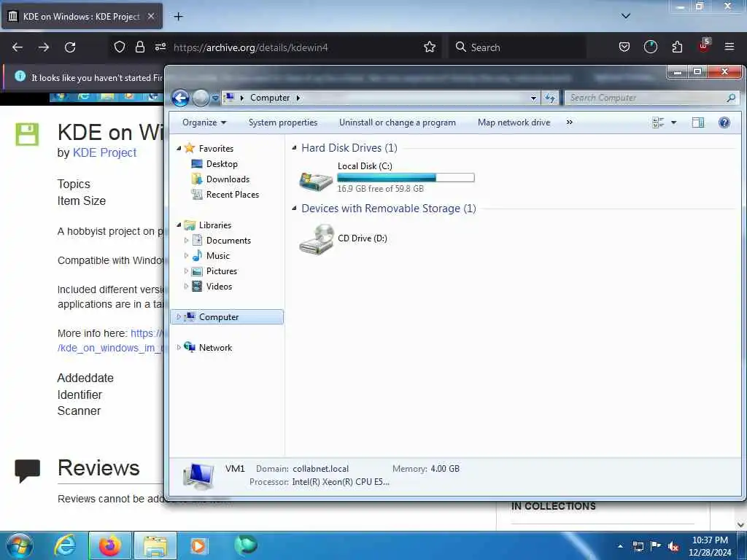The width and height of the screenshot is (747, 560).
Task: Open Downloads in Favorites
Action: click(228, 179)
